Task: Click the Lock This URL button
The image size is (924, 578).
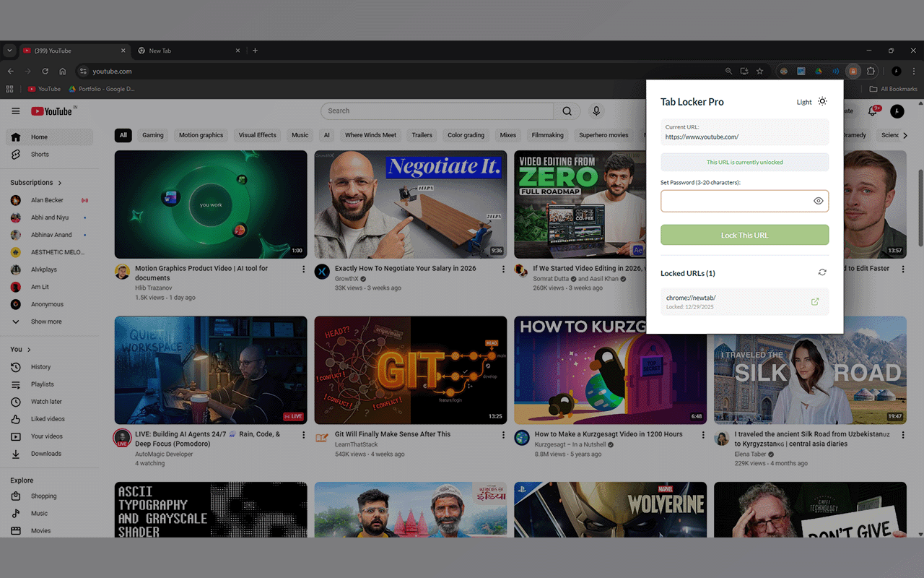Action: coord(744,235)
